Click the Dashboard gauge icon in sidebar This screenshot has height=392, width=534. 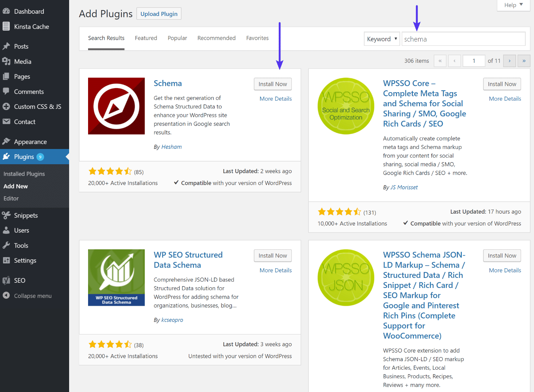pos(6,12)
